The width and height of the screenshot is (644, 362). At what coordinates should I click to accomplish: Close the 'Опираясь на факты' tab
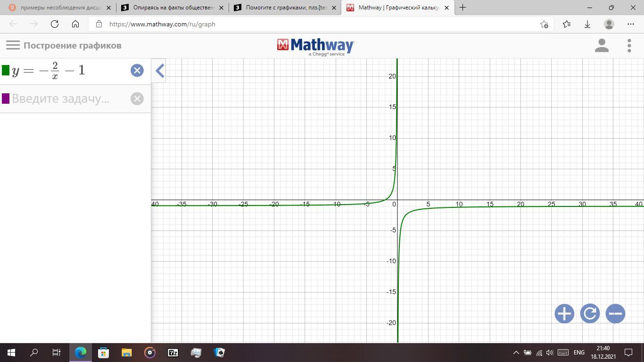[x=221, y=8]
